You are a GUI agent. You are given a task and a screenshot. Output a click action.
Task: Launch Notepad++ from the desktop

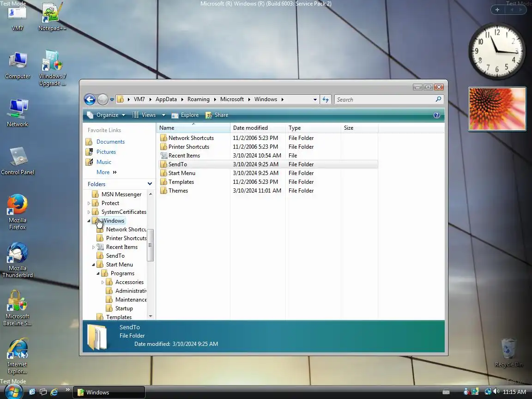tap(52, 18)
